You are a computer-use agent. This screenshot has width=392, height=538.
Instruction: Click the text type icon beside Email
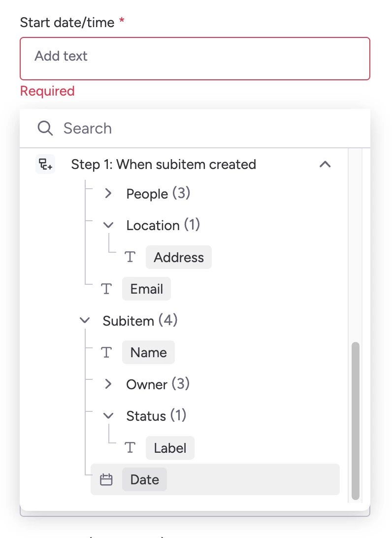tap(106, 289)
